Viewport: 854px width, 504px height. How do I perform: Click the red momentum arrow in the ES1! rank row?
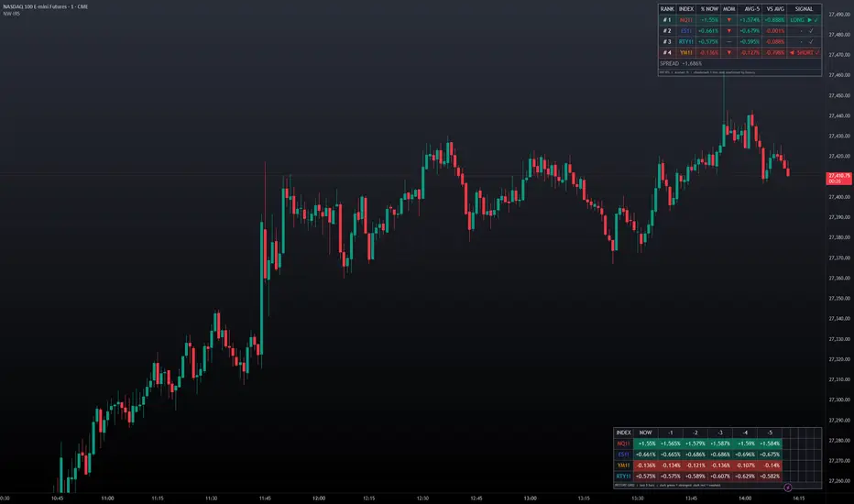[x=729, y=31]
